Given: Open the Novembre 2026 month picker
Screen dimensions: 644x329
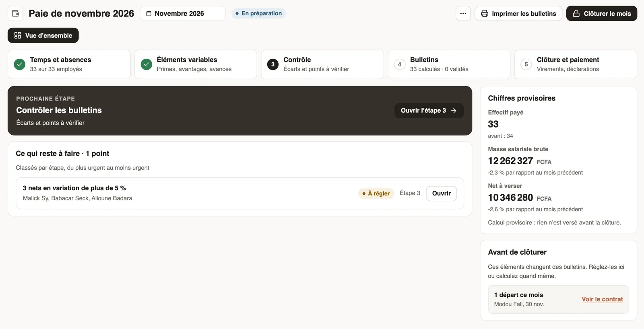Looking at the screenshot, I should coord(182,13).
